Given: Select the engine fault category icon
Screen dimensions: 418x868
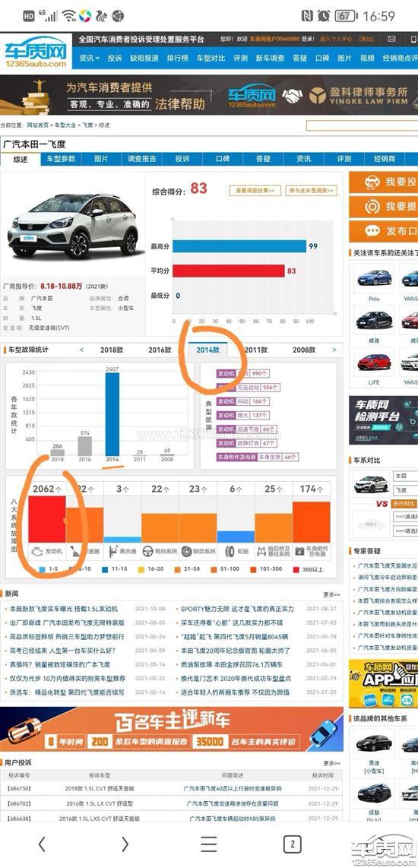Looking at the screenshot, I should [x=38, y=551].
